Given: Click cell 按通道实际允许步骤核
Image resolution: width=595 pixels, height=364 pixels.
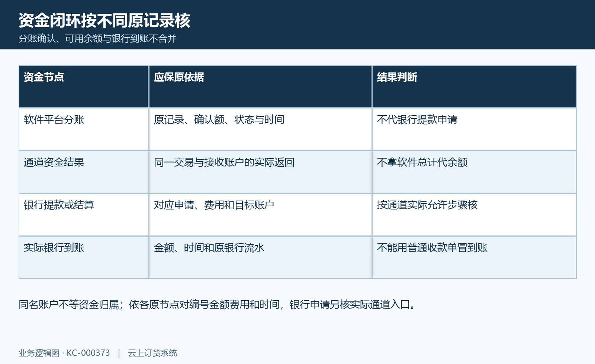Looking at the screenshot, I should tap(474, 215).
